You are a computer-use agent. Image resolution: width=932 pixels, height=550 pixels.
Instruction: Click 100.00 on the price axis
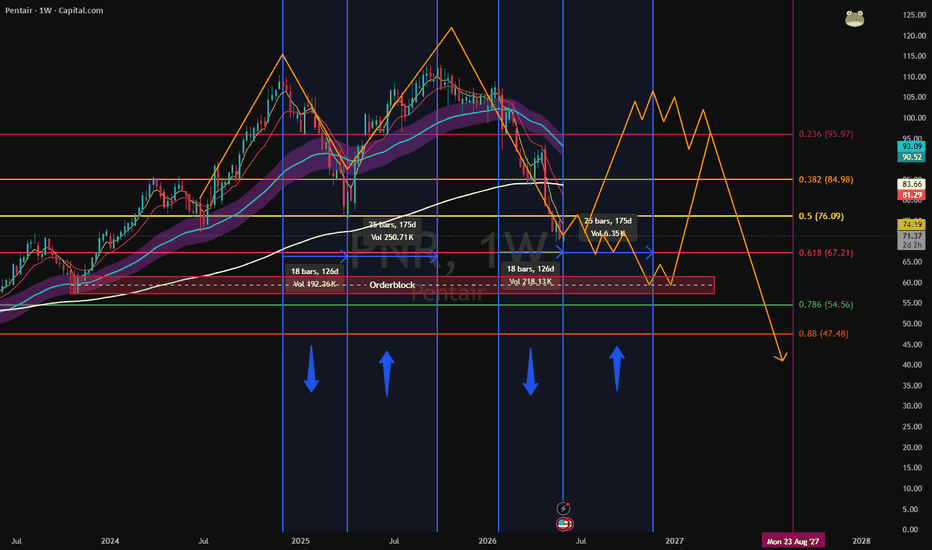click(914, 118)
